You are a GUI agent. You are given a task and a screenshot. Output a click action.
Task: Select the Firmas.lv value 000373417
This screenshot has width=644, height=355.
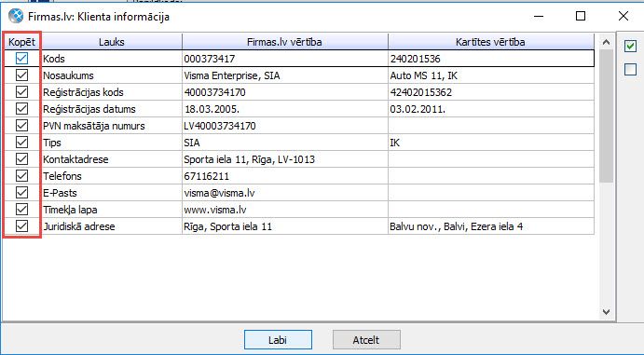tap(210, 59)
